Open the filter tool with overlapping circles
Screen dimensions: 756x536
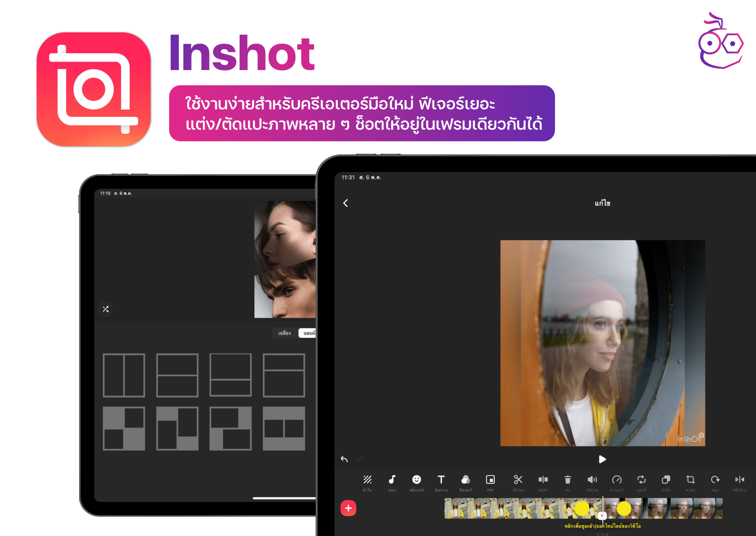click(465, 480)
